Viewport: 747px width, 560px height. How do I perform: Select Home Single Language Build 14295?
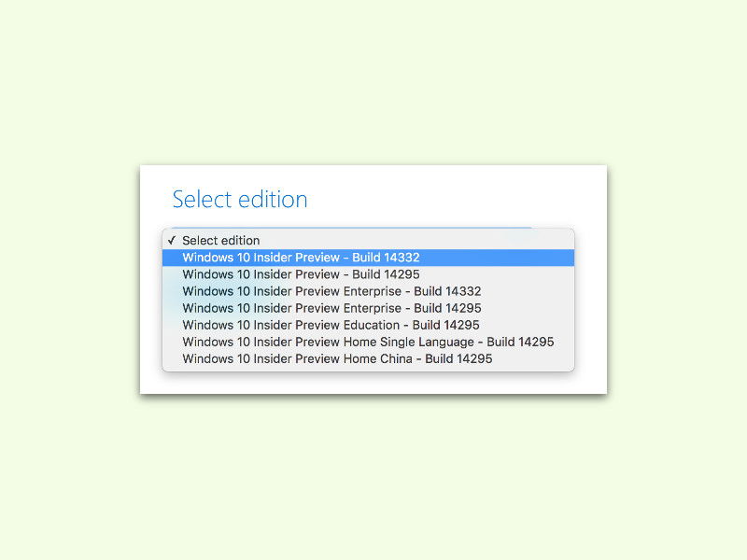pos(368,342)
